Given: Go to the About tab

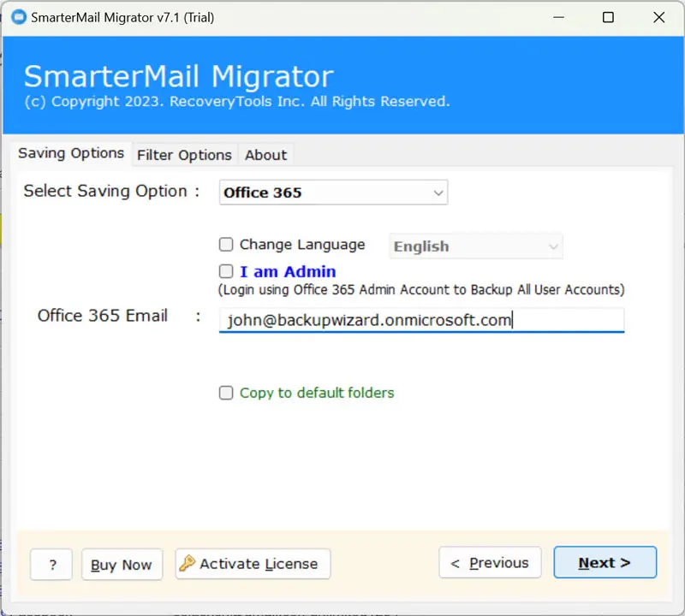Looking at the screenshot, I should (265, 155).
